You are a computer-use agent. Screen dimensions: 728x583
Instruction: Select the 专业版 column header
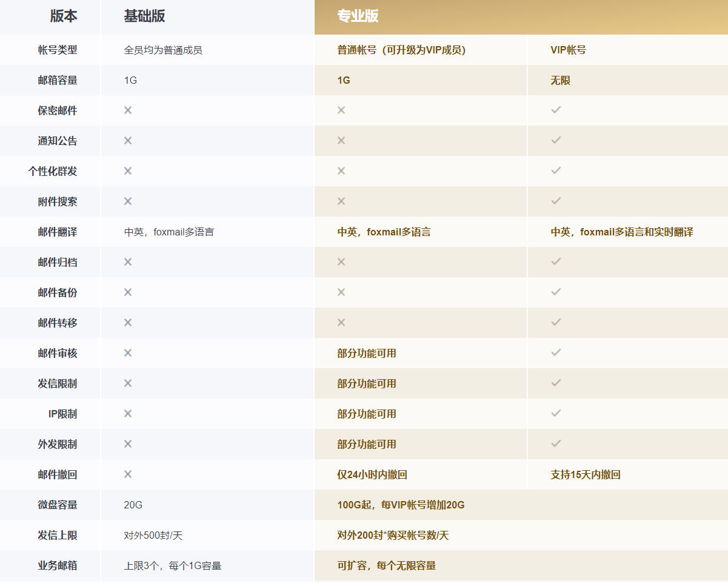(358, 16)
